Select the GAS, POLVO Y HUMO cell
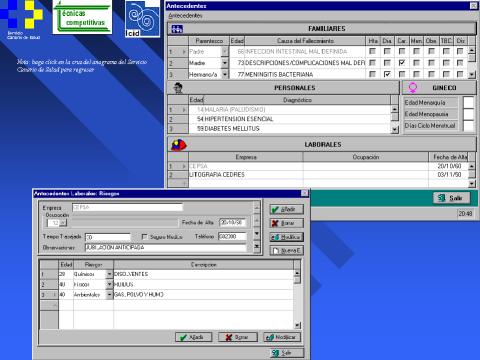 tap(203, 295)
